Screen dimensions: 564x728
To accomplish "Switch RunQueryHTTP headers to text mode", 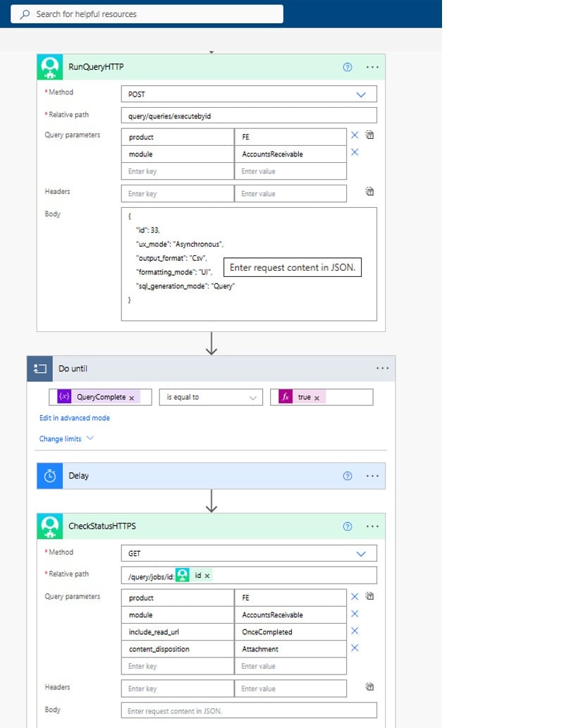I will 369,191.
